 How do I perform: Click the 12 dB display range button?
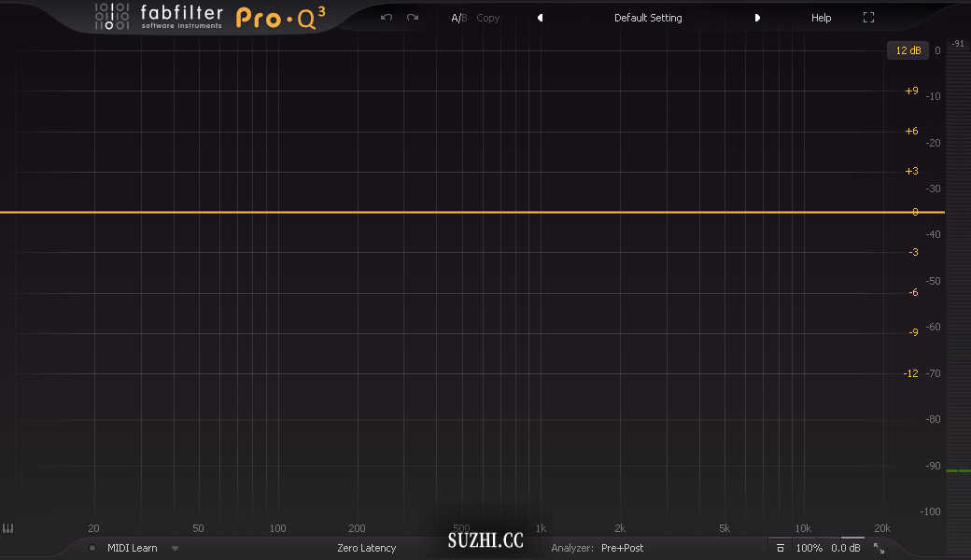907,49
